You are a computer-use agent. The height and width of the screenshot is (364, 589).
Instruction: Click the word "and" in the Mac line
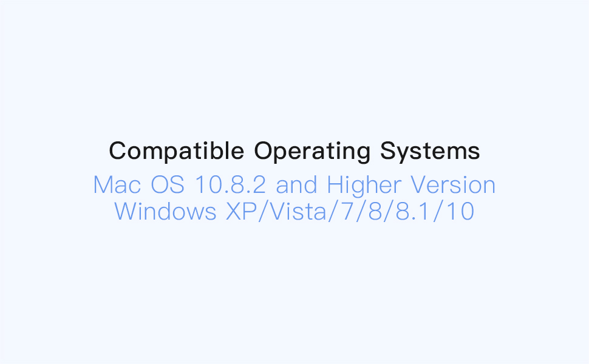coord(296,184)
